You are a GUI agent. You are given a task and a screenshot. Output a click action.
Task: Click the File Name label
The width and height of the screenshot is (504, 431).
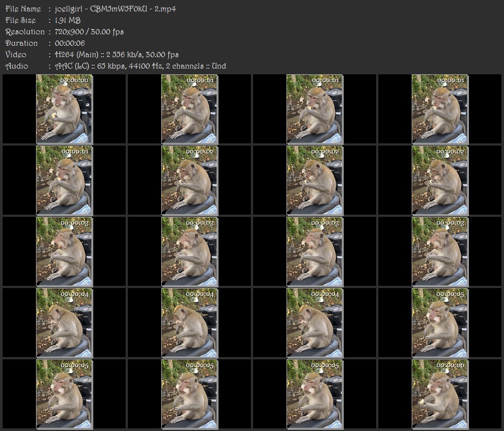point(23,9)
